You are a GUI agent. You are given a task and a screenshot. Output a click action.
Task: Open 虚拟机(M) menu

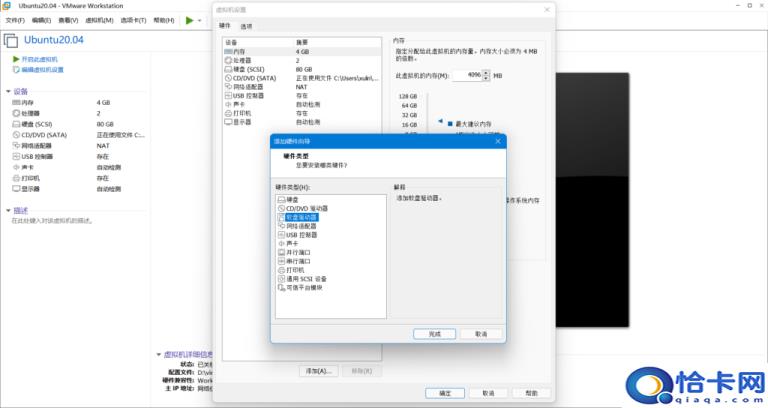pos(99,20)
